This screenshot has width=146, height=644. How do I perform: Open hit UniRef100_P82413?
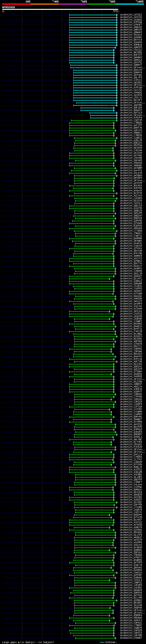coord(131,35)
